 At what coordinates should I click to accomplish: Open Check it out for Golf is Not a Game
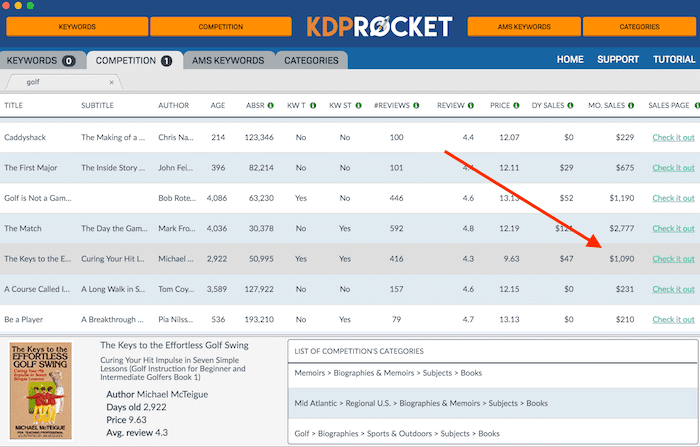click(673, 198)
